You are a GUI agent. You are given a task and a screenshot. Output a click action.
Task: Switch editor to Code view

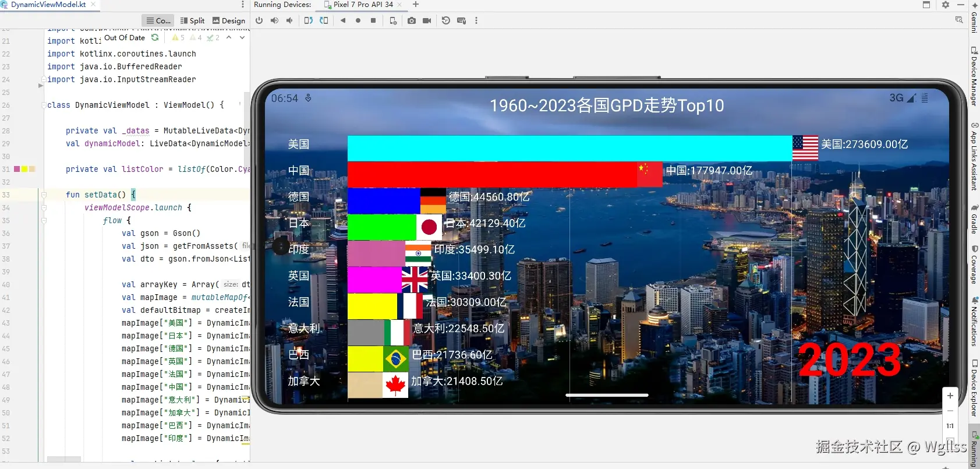(158, 20)
